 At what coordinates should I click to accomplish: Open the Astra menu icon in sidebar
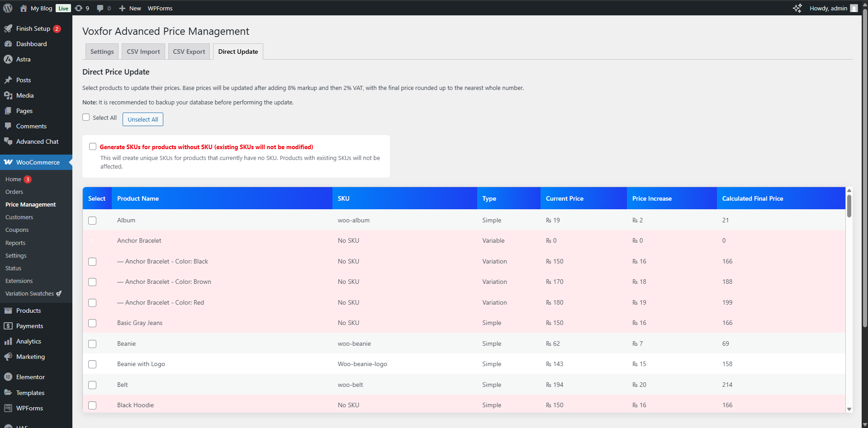click(8, 59)
